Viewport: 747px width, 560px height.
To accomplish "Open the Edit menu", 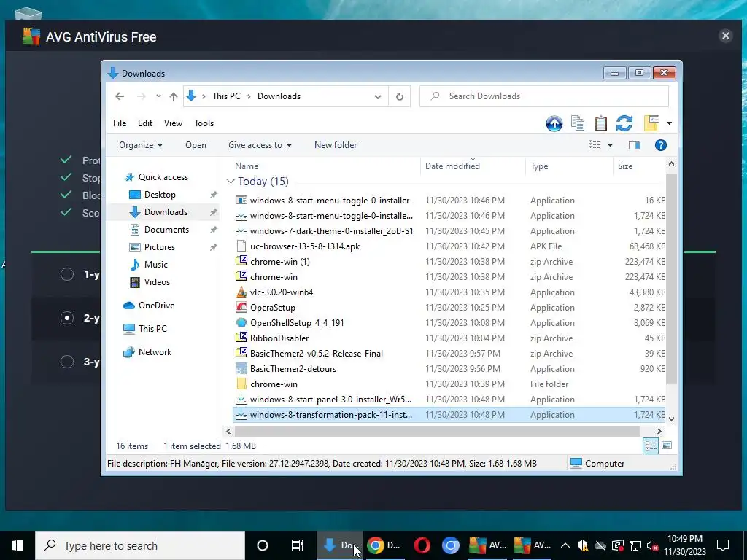I will (x=145, y=123).
